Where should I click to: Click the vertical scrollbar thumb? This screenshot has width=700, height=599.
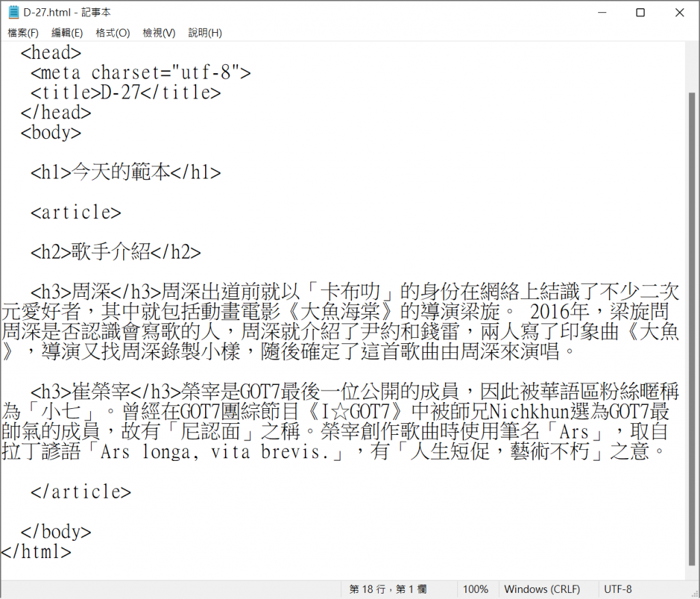(692, 328)
